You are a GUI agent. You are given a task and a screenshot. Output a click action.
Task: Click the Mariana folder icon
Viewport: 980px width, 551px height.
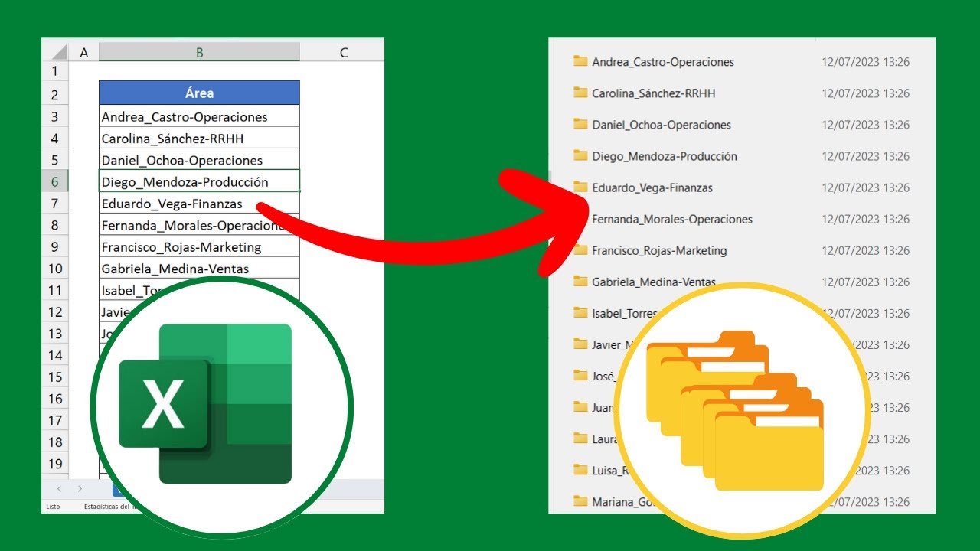(580, 500)
